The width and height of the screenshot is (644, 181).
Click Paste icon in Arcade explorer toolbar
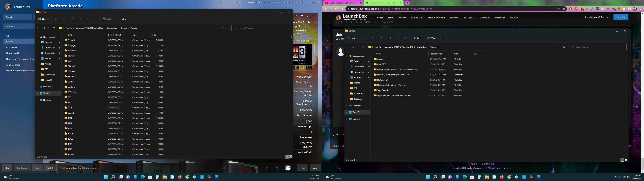[72, 19]
